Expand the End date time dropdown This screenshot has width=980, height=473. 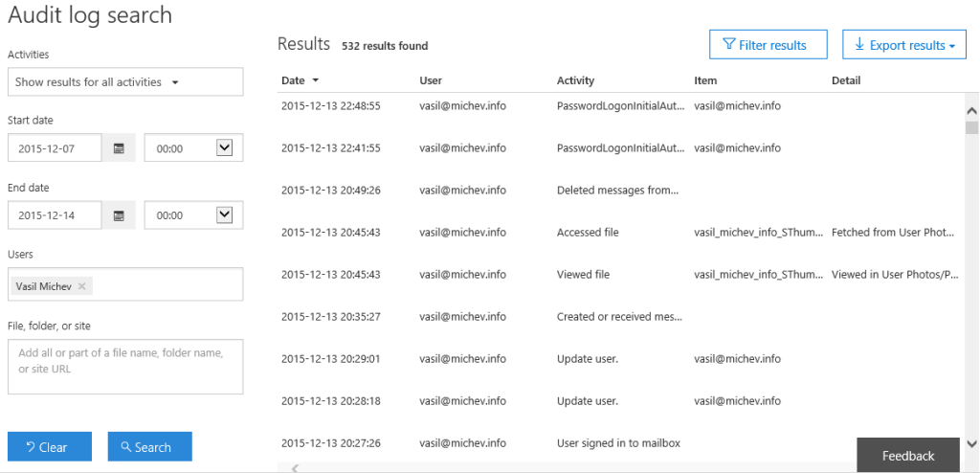tap(224, 215)
